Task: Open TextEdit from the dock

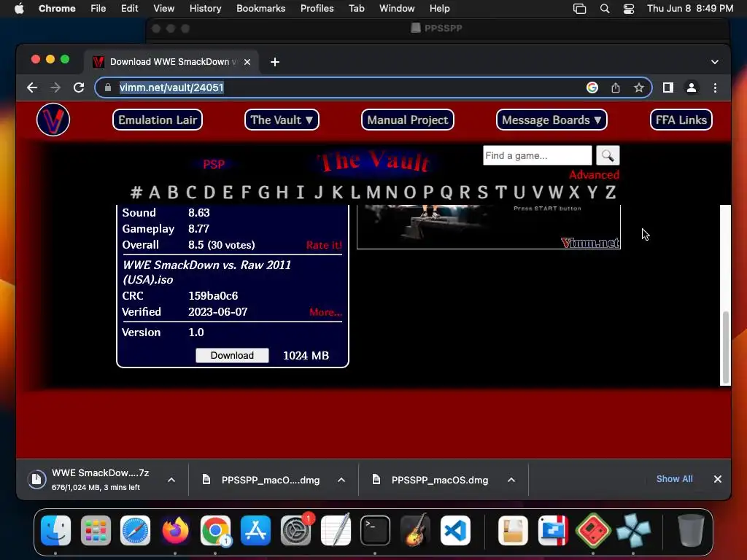Action: (336, 530)
